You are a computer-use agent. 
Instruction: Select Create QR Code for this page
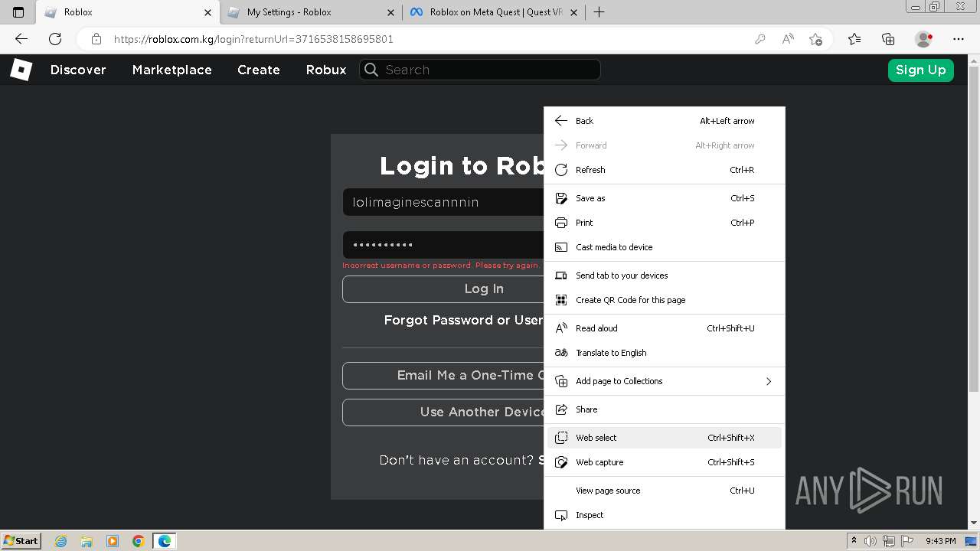(665, 300)
